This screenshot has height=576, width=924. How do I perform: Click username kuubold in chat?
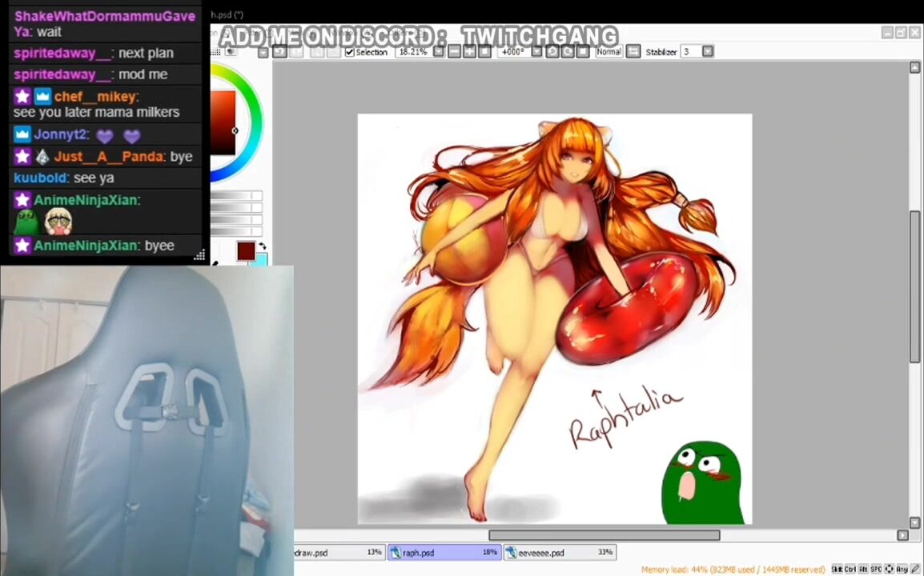coord(41,178)
